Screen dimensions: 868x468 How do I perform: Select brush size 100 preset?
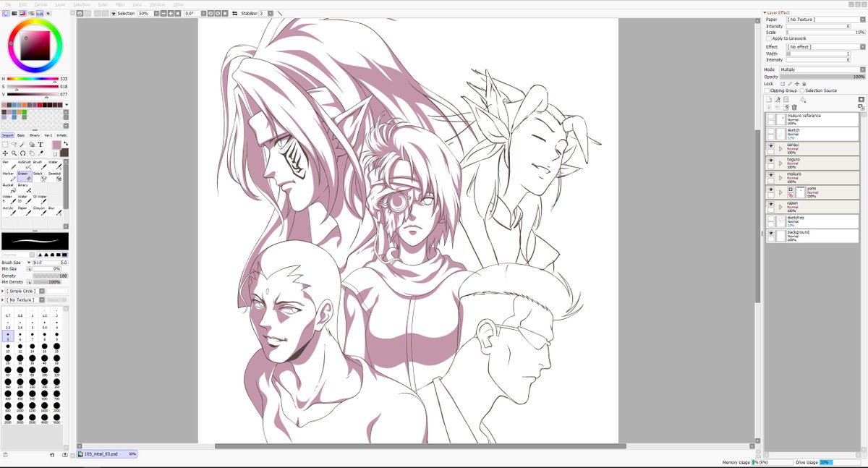[x=44, y=371]
